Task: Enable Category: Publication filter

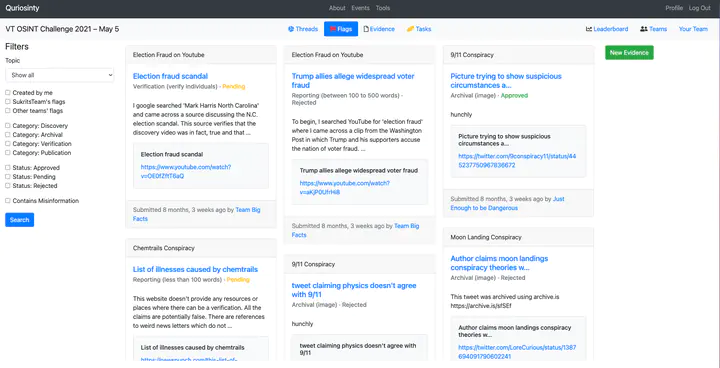Action: pos(8,153)
